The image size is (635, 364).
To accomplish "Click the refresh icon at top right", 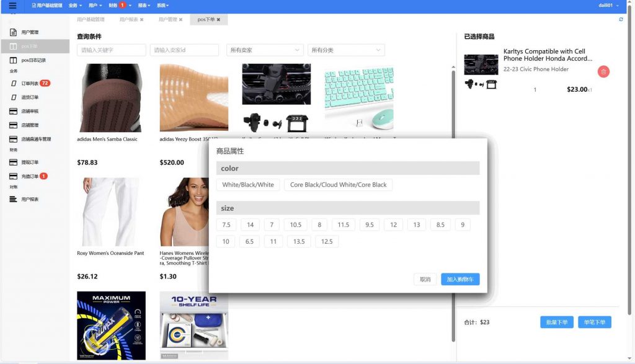I will (x=621, y=19).
